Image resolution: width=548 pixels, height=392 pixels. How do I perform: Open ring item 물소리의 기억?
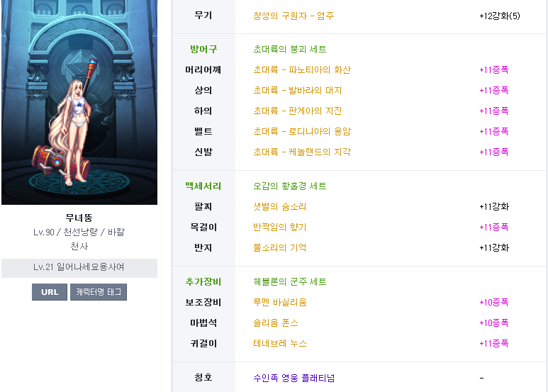(x=279, y=248)
